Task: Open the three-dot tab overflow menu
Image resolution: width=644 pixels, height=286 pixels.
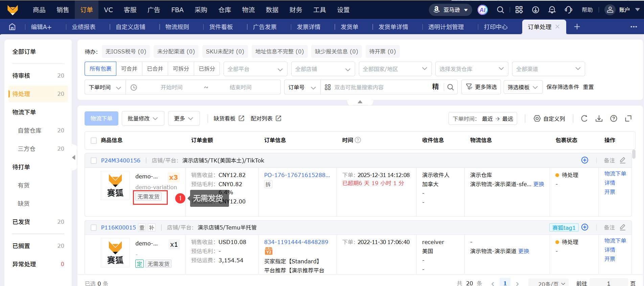Action: [x=634, y=27]
